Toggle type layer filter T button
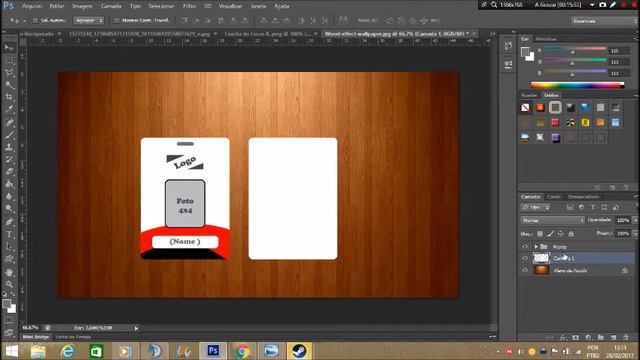The width and height of the screenshot is (640, 360). click(593, 207)
